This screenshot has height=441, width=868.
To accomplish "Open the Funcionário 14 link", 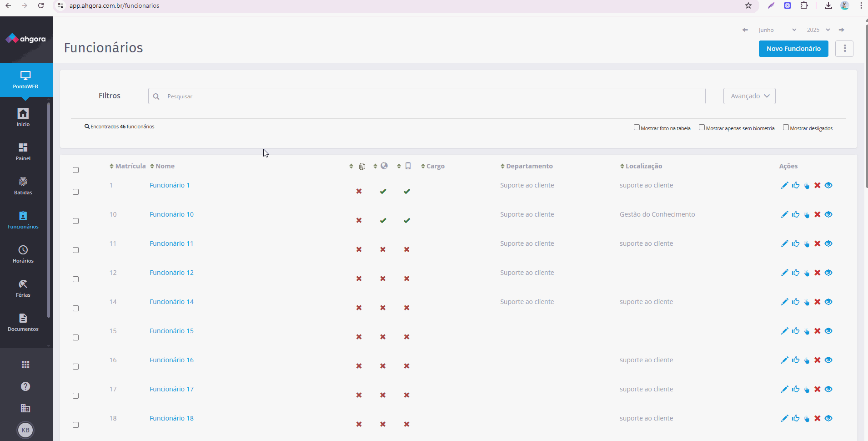I will [171, 302].
